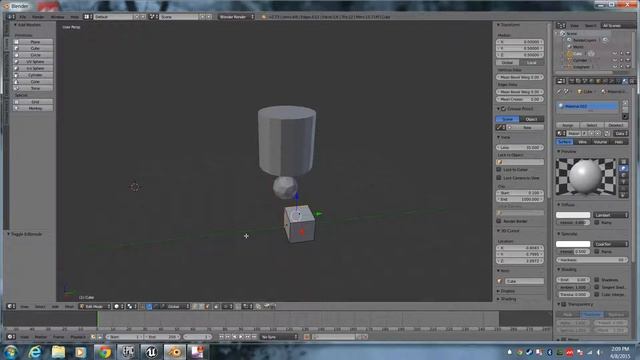Viewport: 640px width, 360px height.
Task: Open the timeline editor type icon
Action: tap(11, 337)
